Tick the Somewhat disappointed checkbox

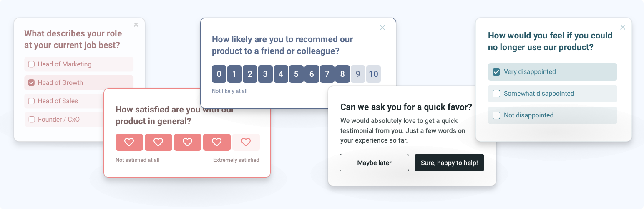coord(496,94)
